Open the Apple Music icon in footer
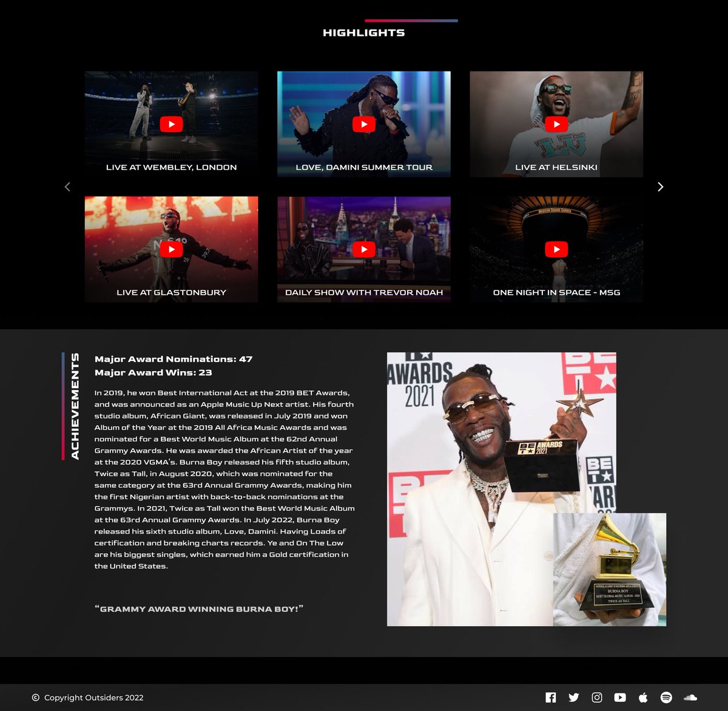The width and height of the screenshot is (728, 711). pyautogui.click(x=643, y=698)
